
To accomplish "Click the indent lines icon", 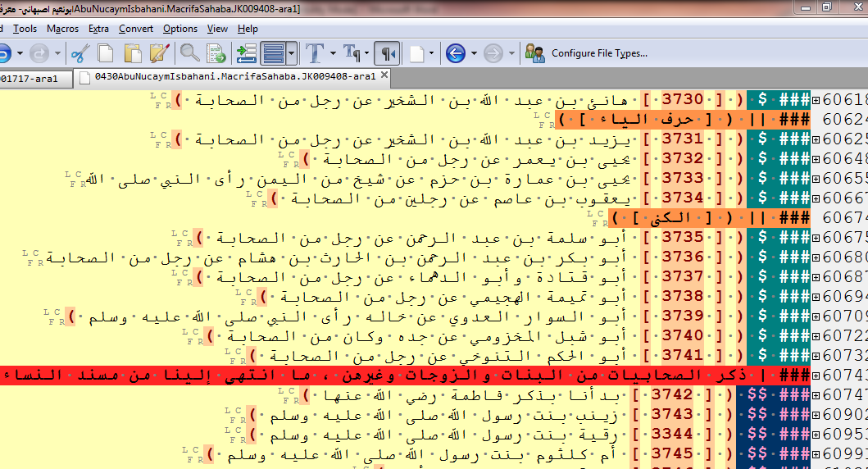I will 247,54.
